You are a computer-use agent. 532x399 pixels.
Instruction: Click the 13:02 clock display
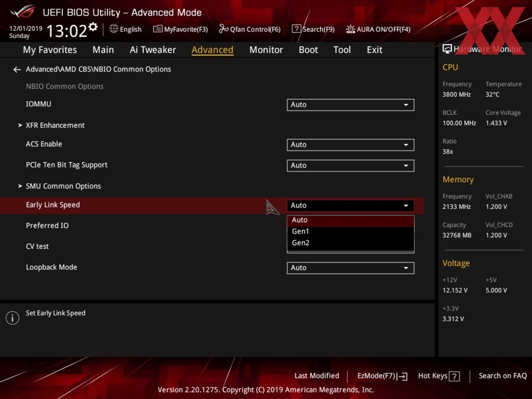click(x=67, y=31)
